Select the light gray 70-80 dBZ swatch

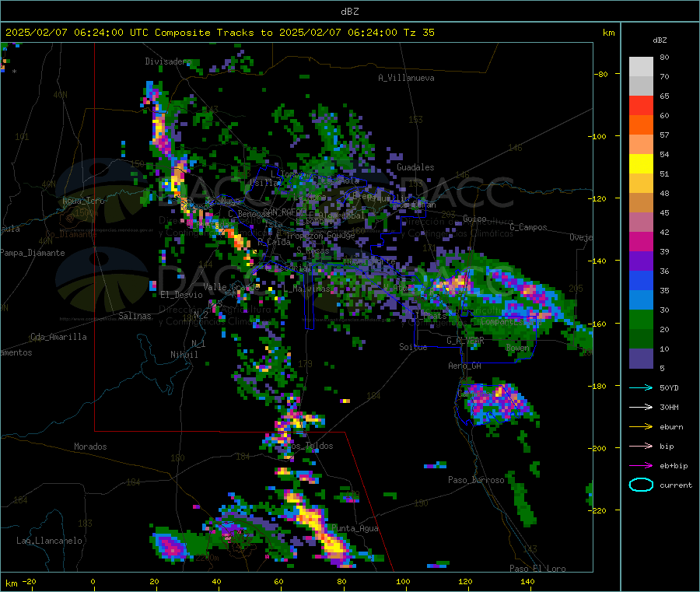(x=641, y=67)
